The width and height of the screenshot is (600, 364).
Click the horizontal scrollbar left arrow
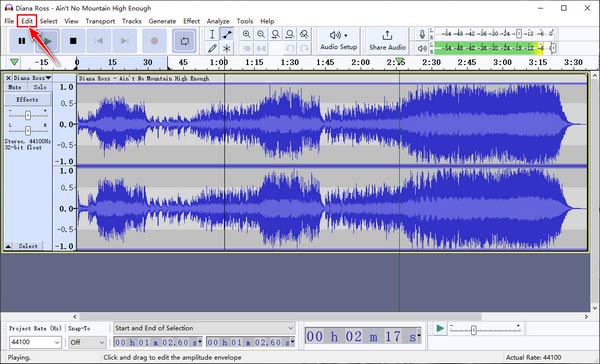pos(75,317)
